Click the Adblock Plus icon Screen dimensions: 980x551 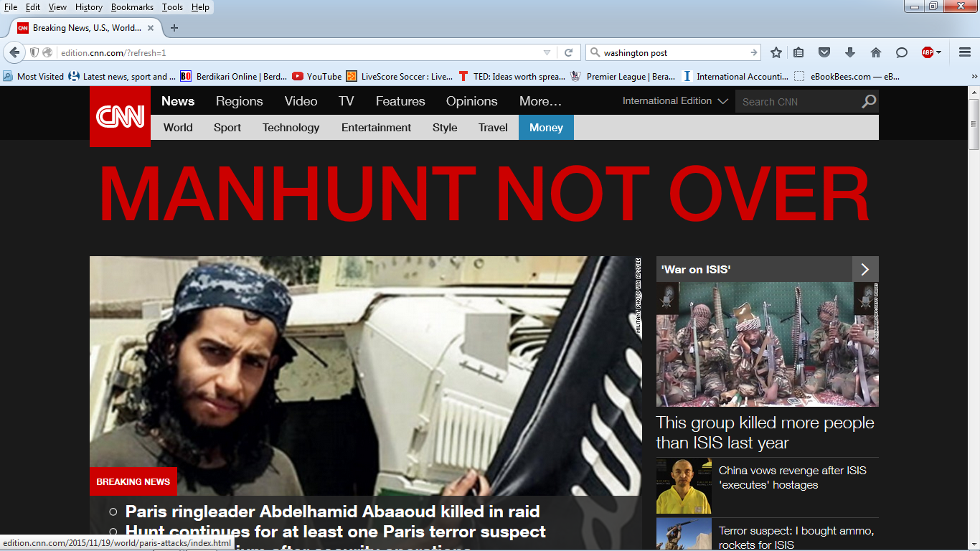[x=928, y=52]
